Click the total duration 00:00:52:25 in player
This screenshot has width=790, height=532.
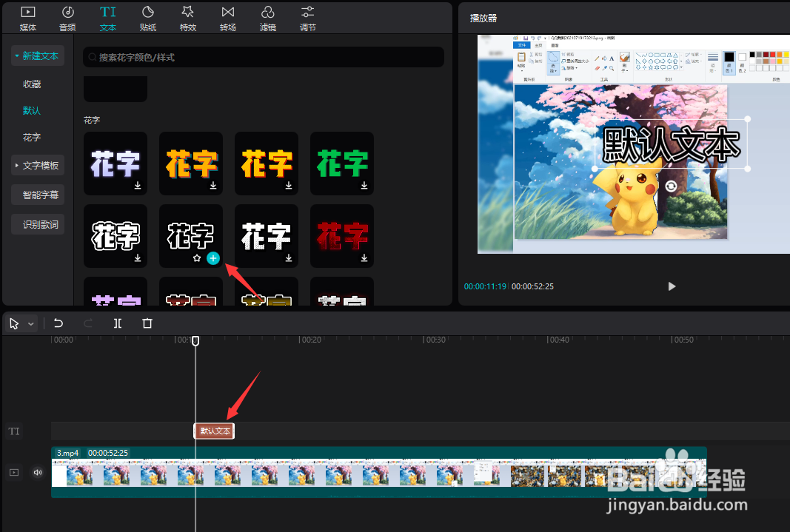coord(532,286)
